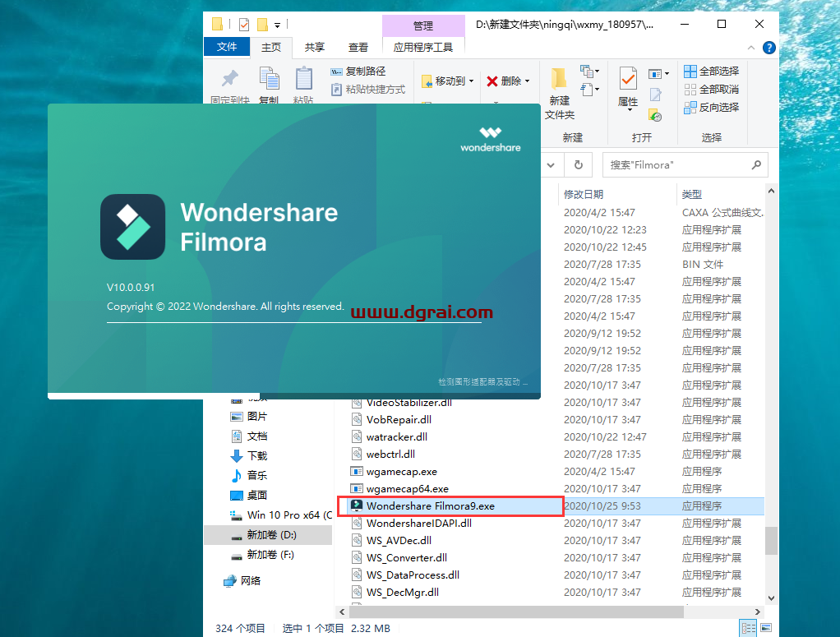Click the horizontal scrollbar right arrow
The height and width of the screenshot is (637, 840).
pos(758,612)
